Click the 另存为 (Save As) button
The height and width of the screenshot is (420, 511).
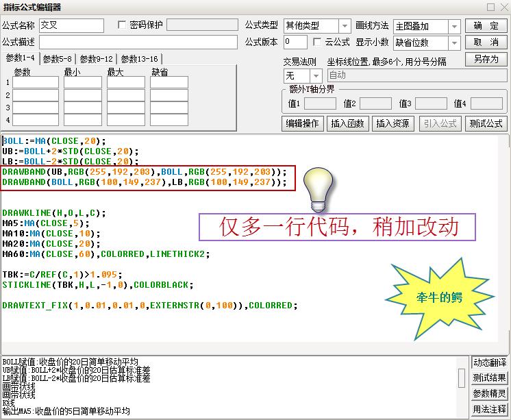[486, 59]
